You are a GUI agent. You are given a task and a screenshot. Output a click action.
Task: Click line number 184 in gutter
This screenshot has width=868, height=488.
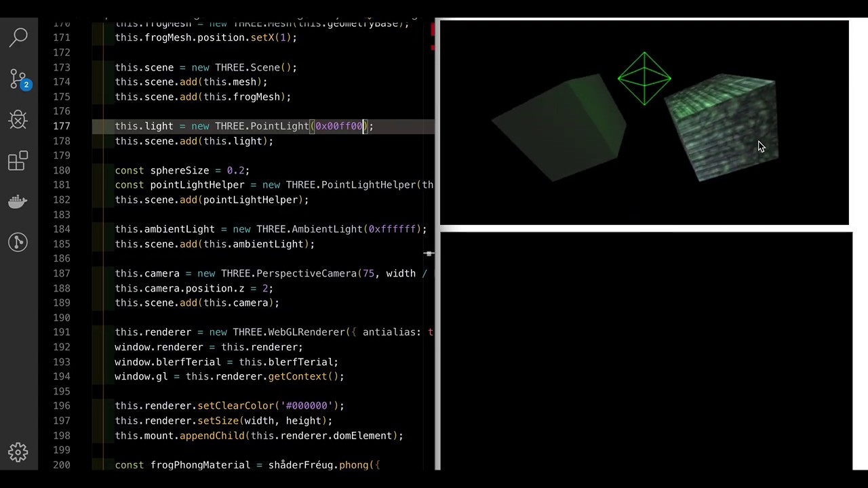pos(62,229)
